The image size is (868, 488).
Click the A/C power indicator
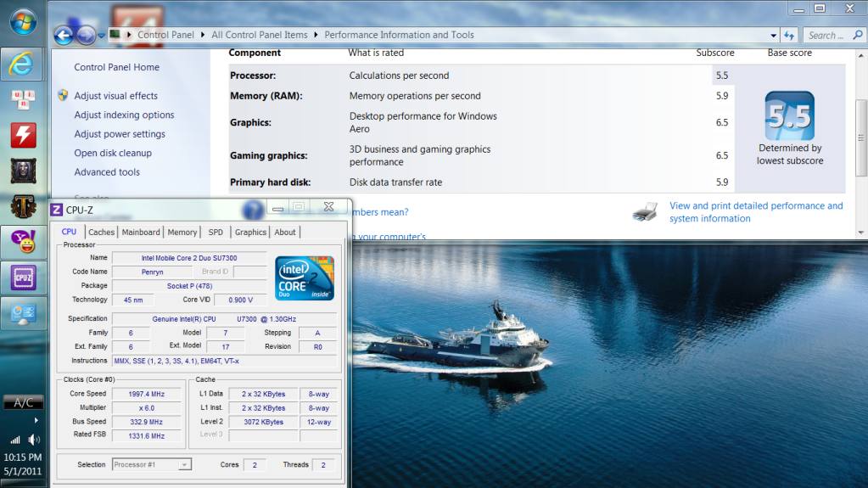[x=23, y=402]
